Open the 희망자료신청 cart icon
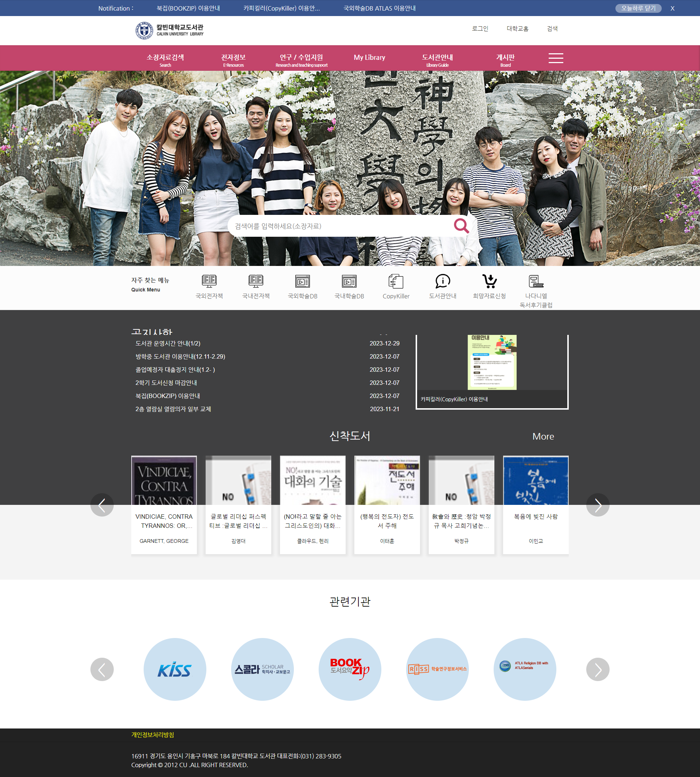Screen dimensions: 700x777 pyautogui.click(x=489, y=281)
